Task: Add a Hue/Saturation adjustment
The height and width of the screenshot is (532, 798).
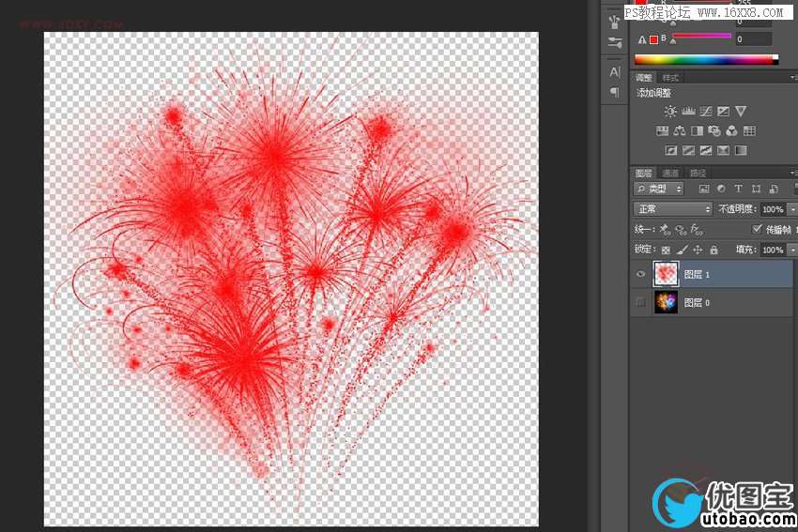Action: click(x=662, y=131)
